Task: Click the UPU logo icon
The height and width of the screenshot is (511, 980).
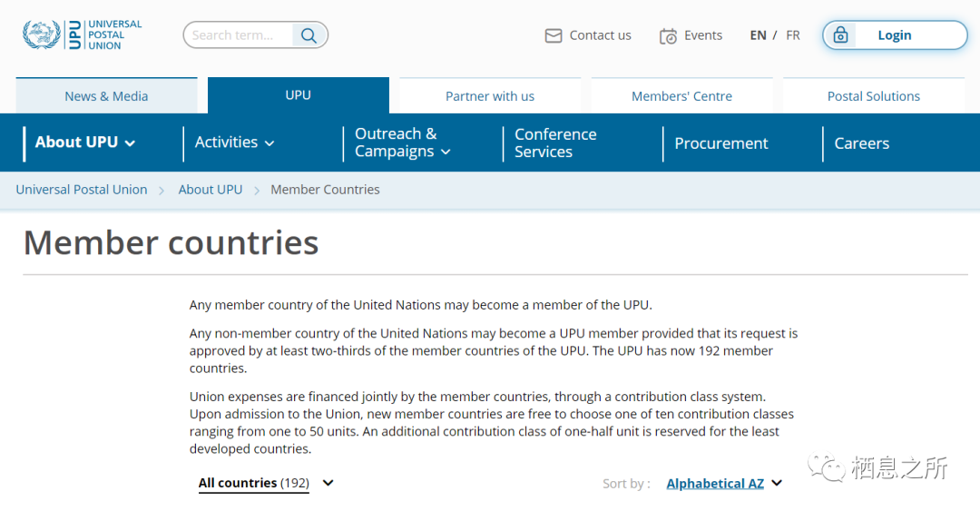Action: (42, 34)
